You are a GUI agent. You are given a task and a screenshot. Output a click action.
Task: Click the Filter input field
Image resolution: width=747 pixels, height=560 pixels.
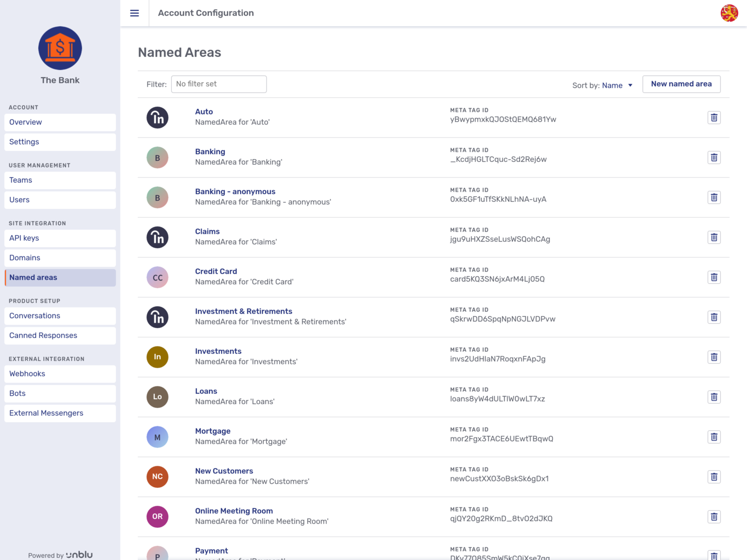tap(219, 84)
